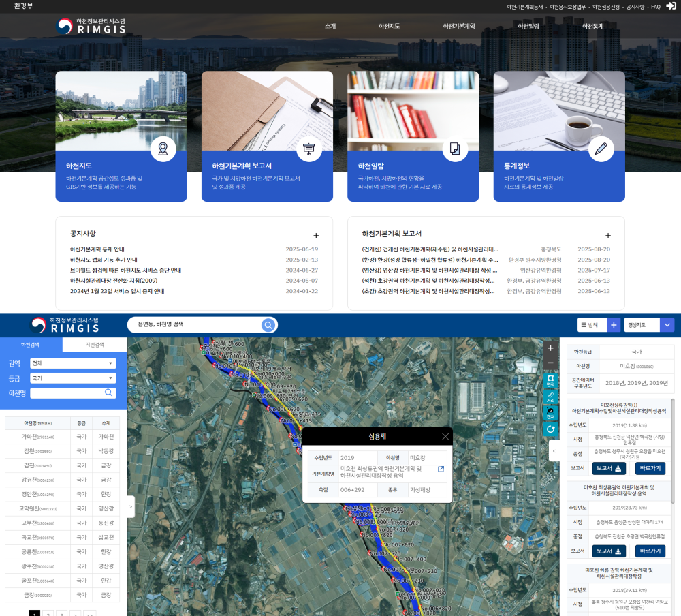Open external link icon in 삼용제 popup
Screen dimensions: 681x616
point(441,469)
